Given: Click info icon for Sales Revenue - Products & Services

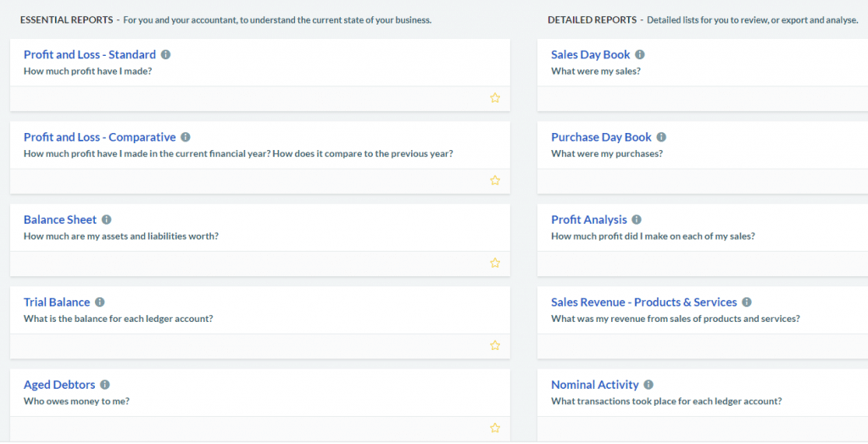Looking at the screenshot, I should click(x=747, y=302).
